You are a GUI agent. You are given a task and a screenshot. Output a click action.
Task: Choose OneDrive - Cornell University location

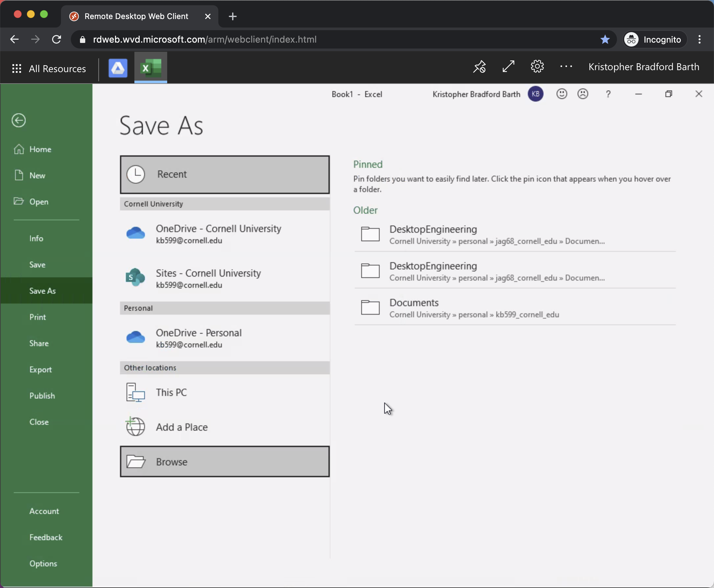[225, 234]
